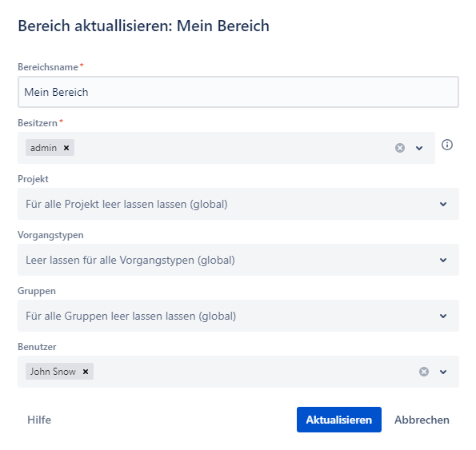The width and height of the screenshot is (476, 450).
Task: Remove John Snow with the x icon
Action: (86, 372)
